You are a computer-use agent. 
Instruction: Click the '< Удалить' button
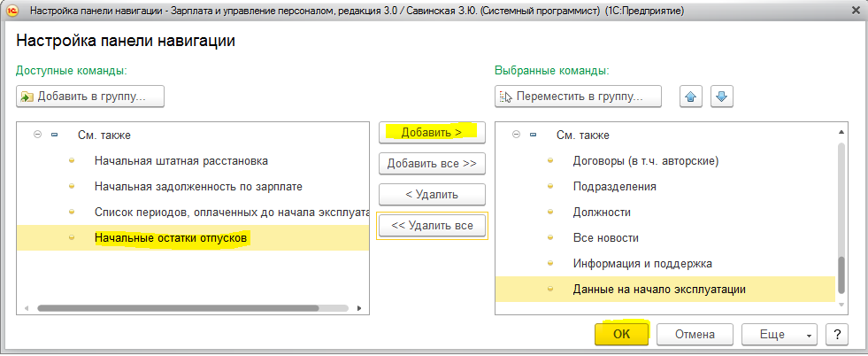click(x=432, y=194)
